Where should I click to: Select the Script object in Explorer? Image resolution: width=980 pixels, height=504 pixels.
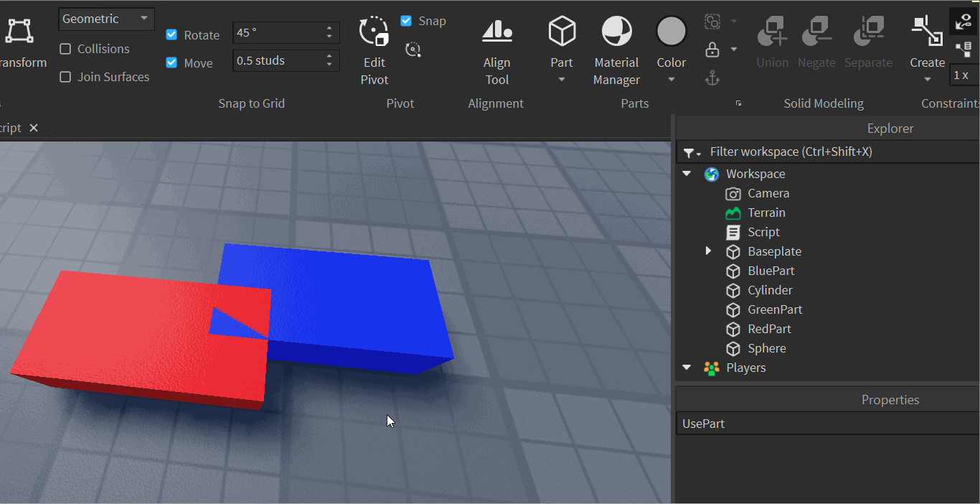click(763, 232)
